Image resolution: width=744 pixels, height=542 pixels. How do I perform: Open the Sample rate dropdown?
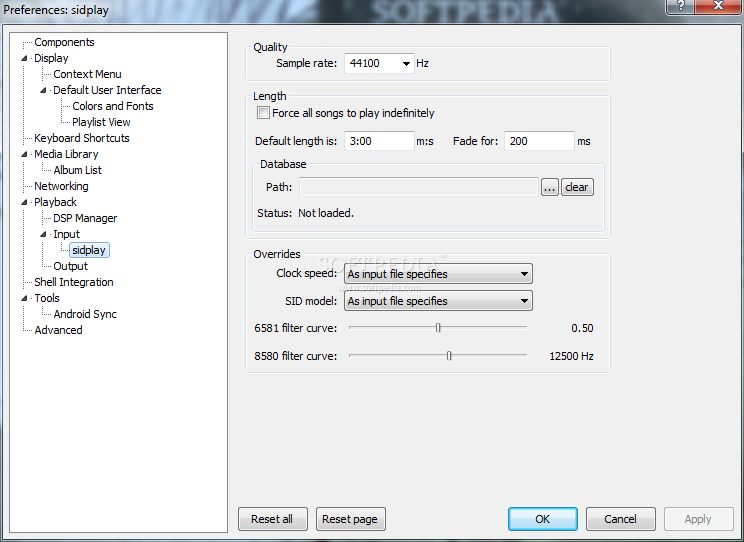(379, 63)
